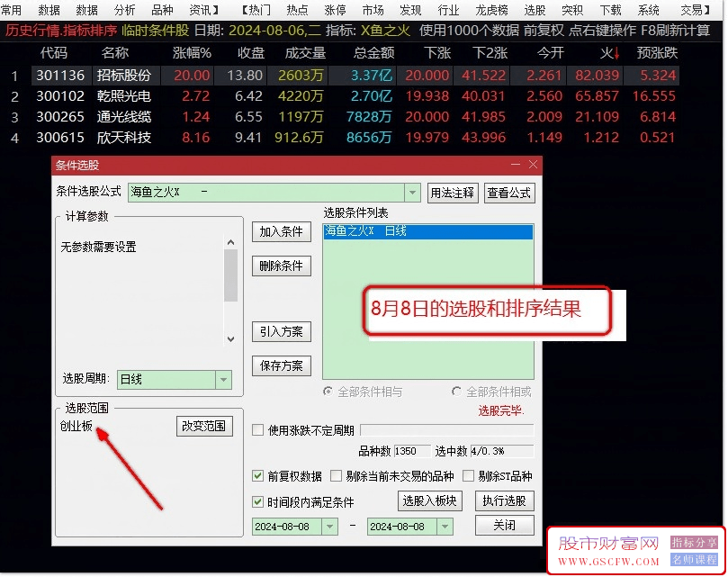Click the 执行选股 button
Screen dimensions: 728x577
click(504, 500)
